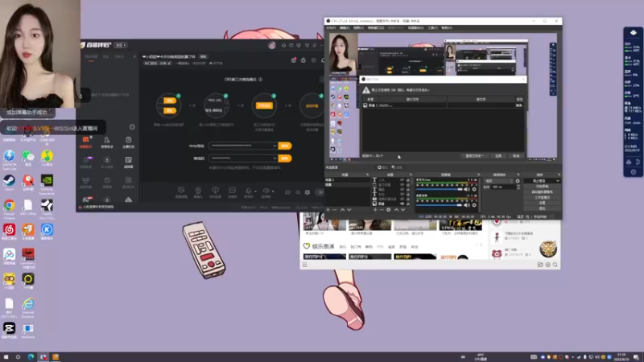Viewport: 644px width, 362px height.
Task: Open source properties gear in OBS sources panel
Action: pos(389,210)
